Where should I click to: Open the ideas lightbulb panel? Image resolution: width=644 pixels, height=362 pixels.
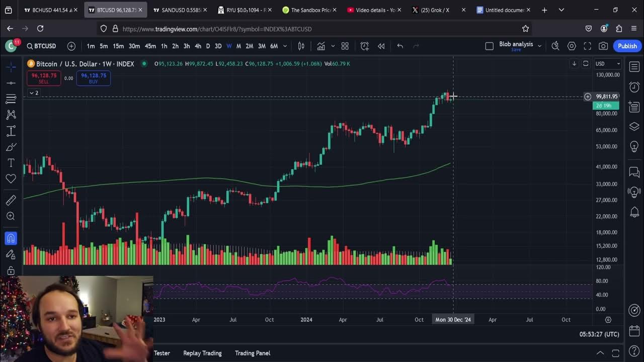click(x=634, y=146)
